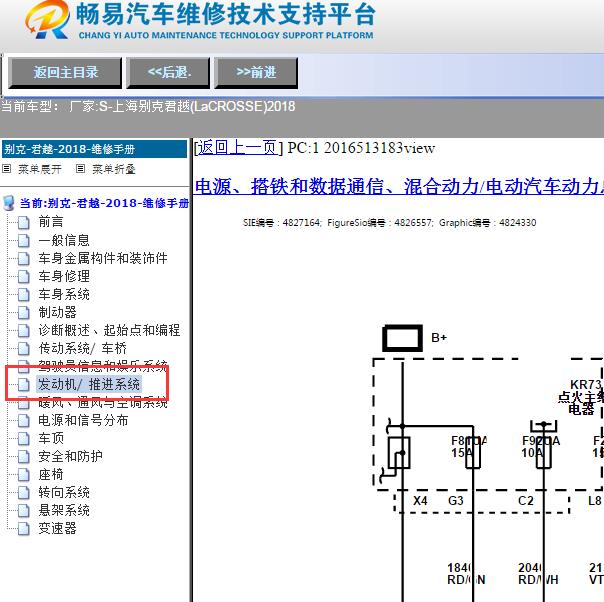Click the page icon next to 座椅
Screen dimensions: 604x602
point(23,475)
